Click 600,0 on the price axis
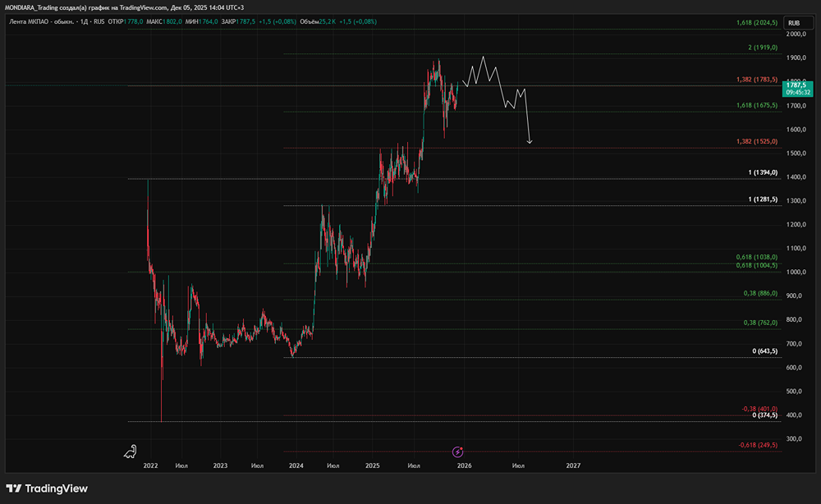 794,368
